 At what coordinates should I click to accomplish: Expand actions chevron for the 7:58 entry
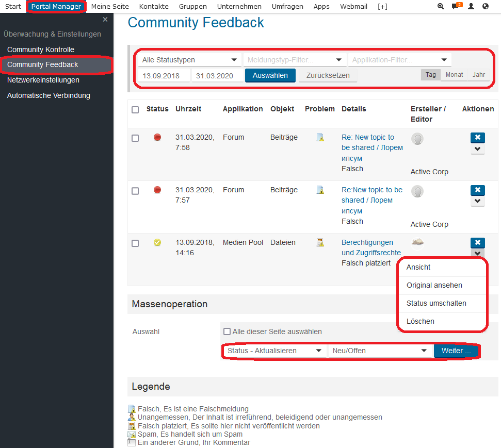pyautogui.click(x=478, y=149)
